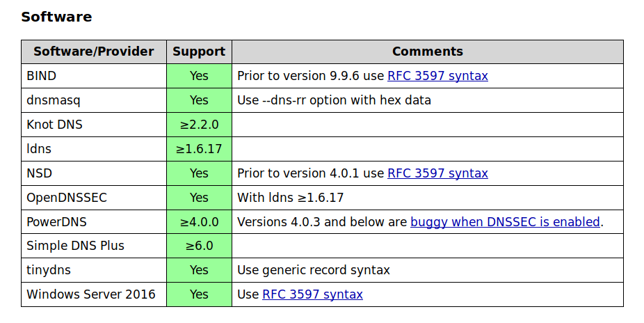Click the Comments column header
This screenshot has width=644, height=323.
click(428, 52)
